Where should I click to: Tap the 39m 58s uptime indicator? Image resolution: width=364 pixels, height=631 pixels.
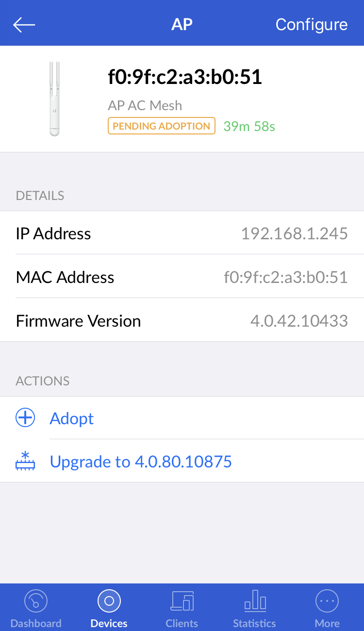(x=249, y=126)
